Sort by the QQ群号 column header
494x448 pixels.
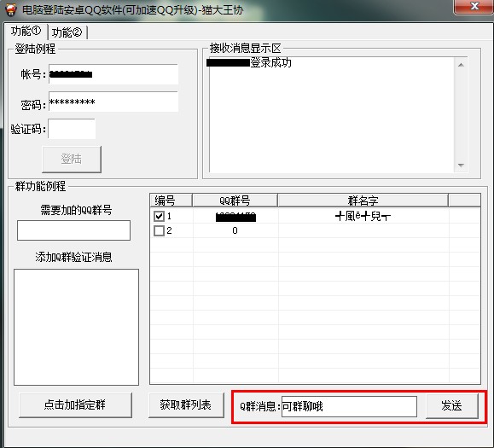[235, 201]
